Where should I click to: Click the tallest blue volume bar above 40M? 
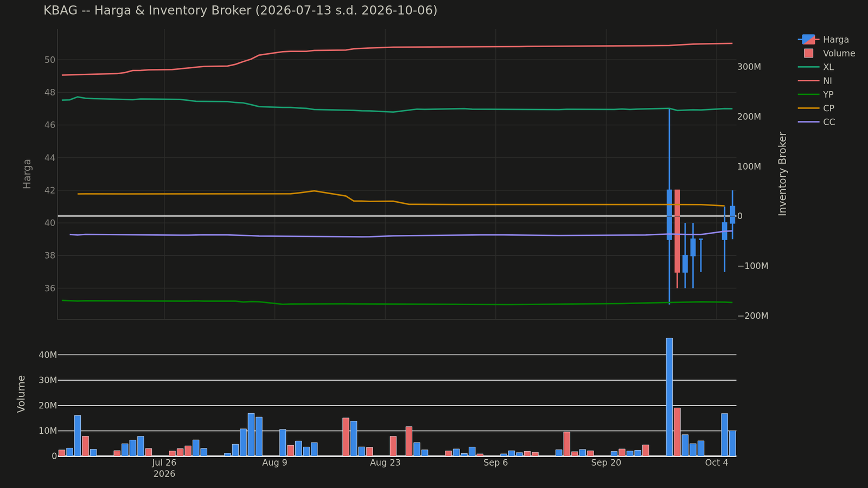pyautogui.click(x=669, y=397)
